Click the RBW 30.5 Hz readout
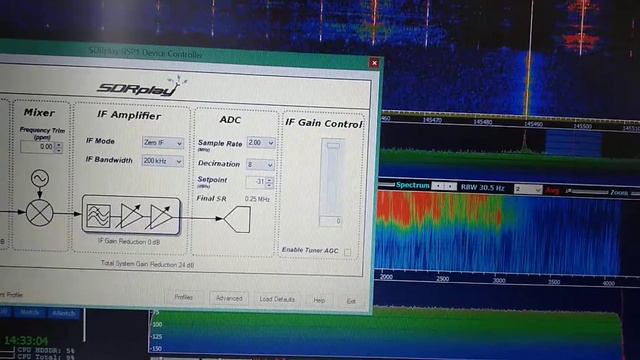Image resolution: width=640 pixels, height=360 pixels. click(x=482, y=188)
